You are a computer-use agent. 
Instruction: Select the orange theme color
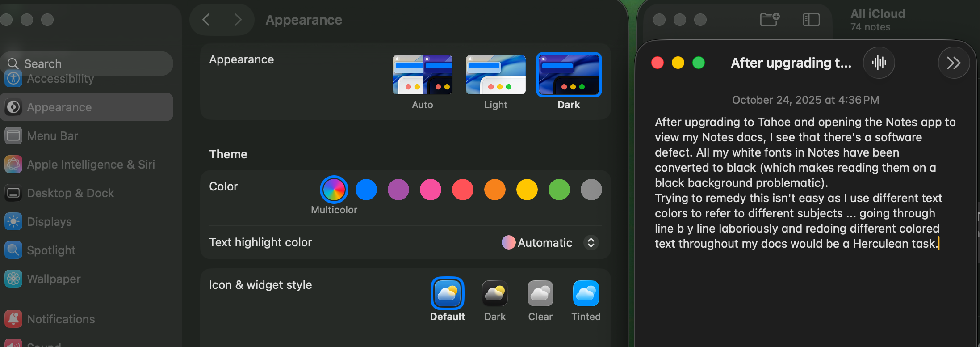click(x=495, y=190)
